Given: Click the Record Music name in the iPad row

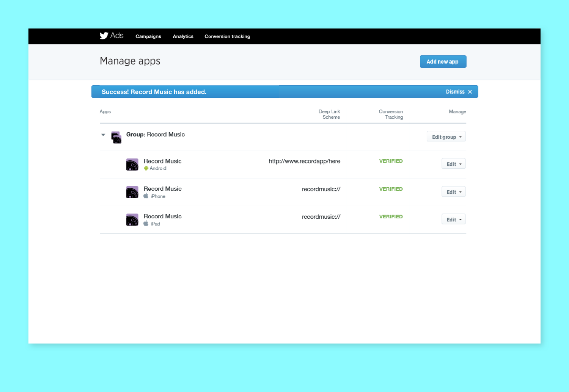Looking at the screenshot, I should 163,216.
